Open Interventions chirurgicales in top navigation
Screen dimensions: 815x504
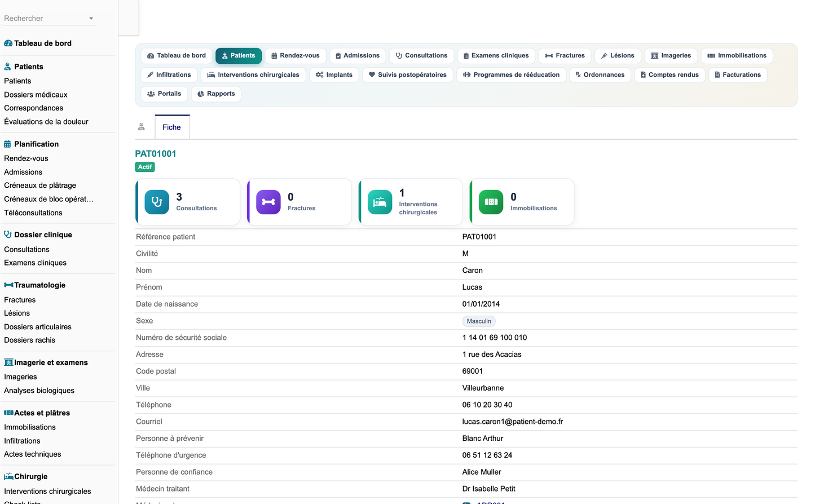pos(253,75)
